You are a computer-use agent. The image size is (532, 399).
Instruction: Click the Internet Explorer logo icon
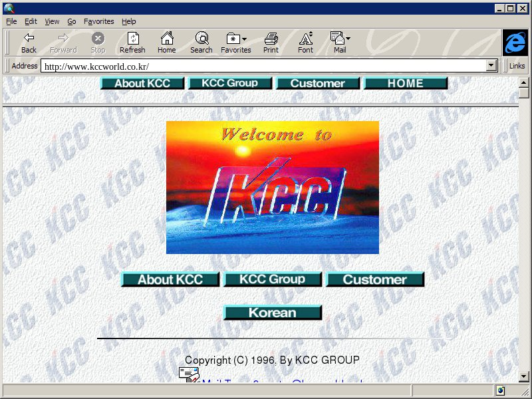coord(515,43)
